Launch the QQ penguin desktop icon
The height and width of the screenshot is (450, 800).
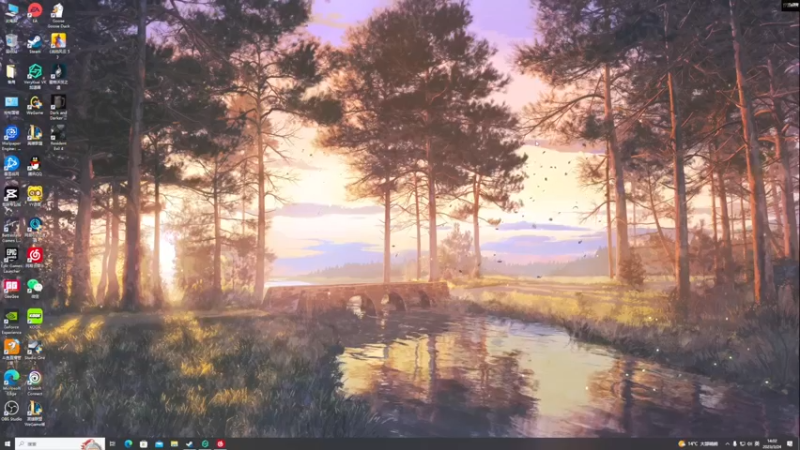coord(35,166)
